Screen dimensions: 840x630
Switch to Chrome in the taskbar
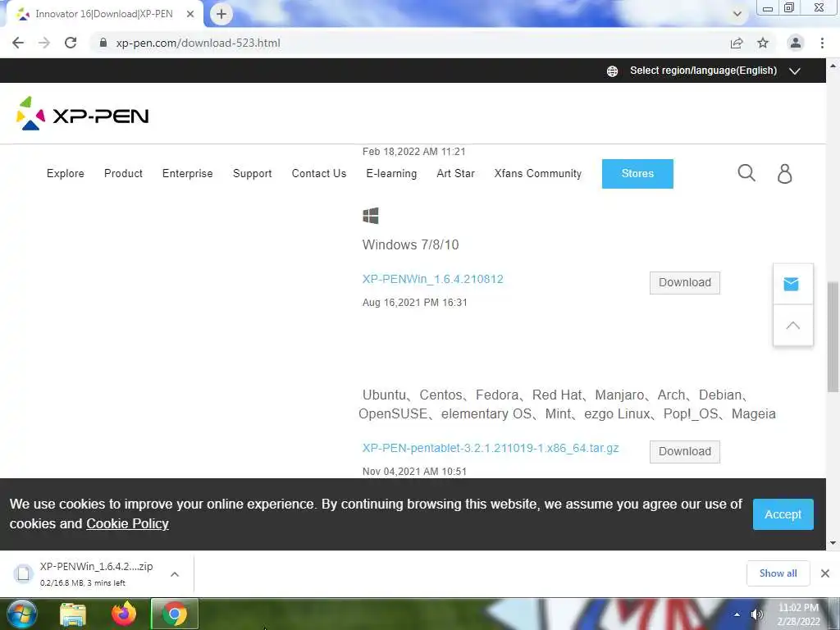pyautogui.click(x=175, y=614)
